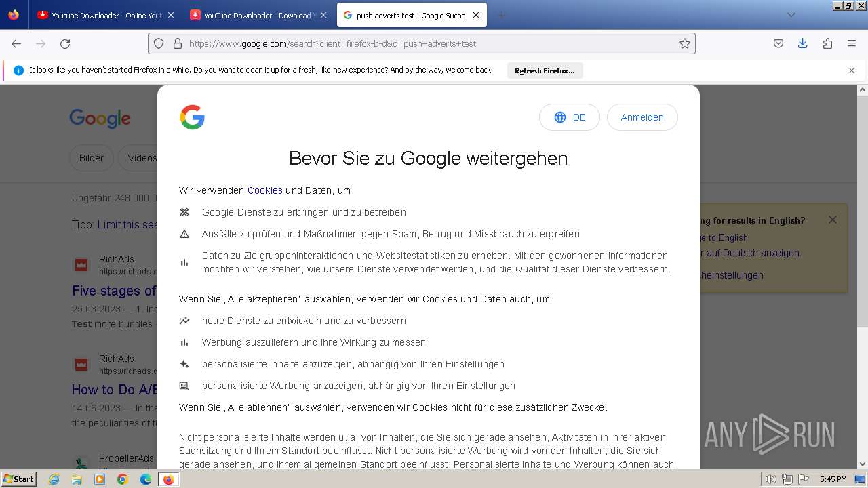Open the Firefox application menu
Viewport: 868px width, 488px height.
(852, 43)
